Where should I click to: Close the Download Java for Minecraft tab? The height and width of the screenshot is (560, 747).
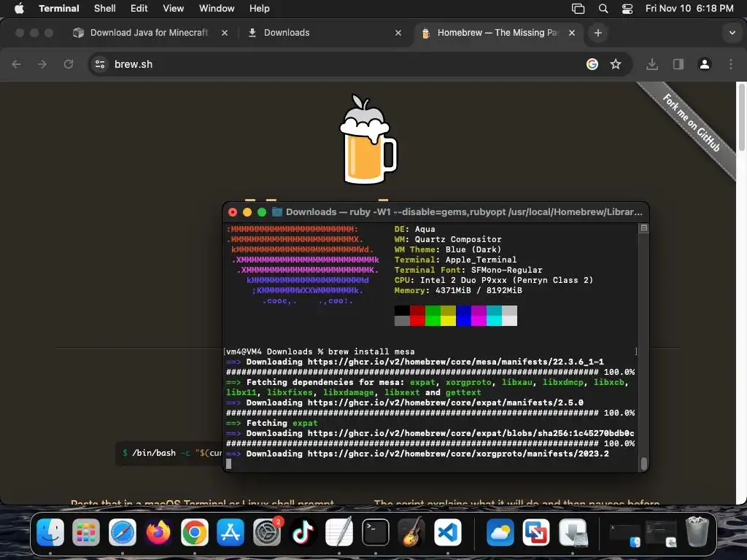[x=225, y=33]
